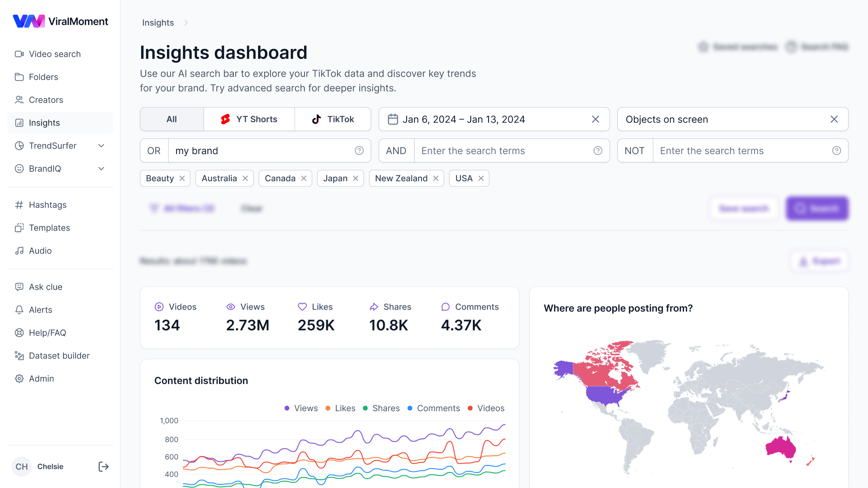Click the purple Search button
The height and width of the screenshot is (488, 868).
tap(817, 208)
